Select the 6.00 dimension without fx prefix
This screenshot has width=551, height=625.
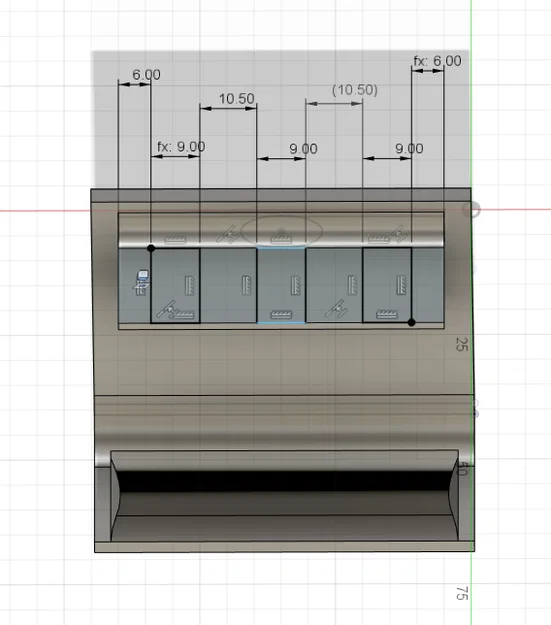coord(146,75)
